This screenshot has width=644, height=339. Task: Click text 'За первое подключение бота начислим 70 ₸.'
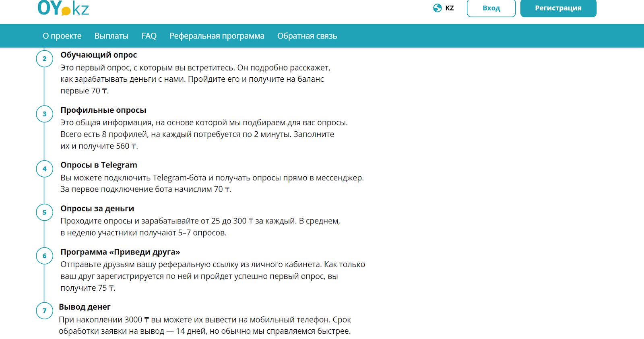pyautogui.click(x=146, y=189)
